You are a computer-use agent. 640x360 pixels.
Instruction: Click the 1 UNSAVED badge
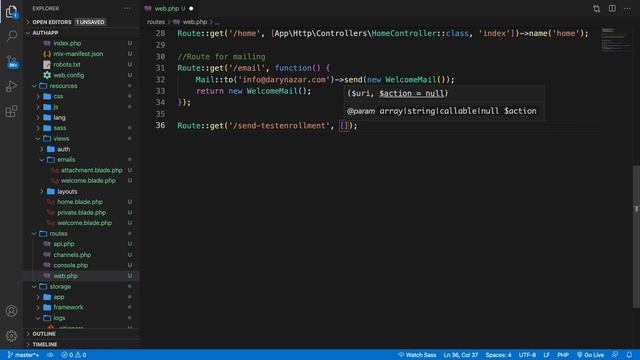[x=90, y=22]
